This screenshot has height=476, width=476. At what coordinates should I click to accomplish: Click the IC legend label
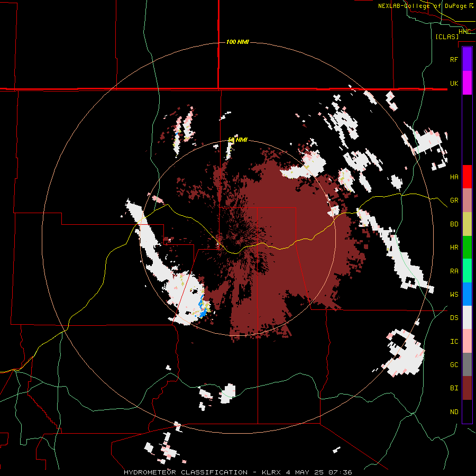[x=454, y=342]
